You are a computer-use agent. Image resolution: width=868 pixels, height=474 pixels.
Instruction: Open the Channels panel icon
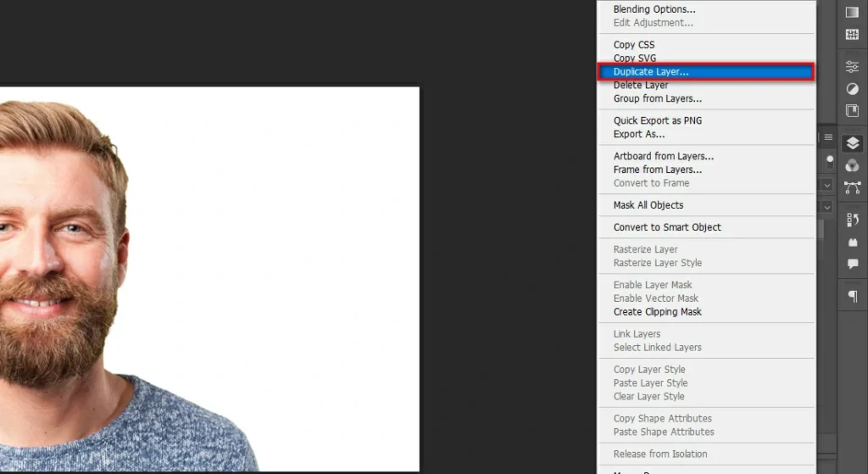pyautogui.click(x=852, y=165)
